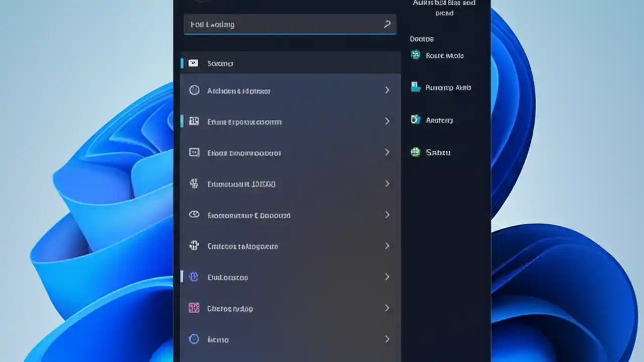Click inside the search text field
644x362 pixels.
coord(277,24)
